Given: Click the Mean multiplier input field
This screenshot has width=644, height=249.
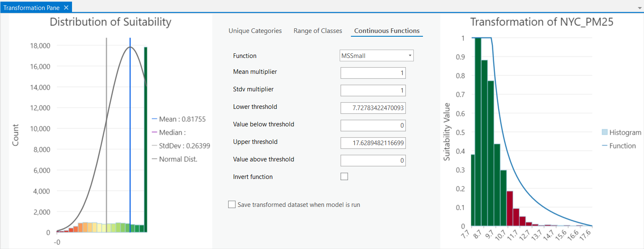Looking at the screenshot, I should [x=373, y=73].
